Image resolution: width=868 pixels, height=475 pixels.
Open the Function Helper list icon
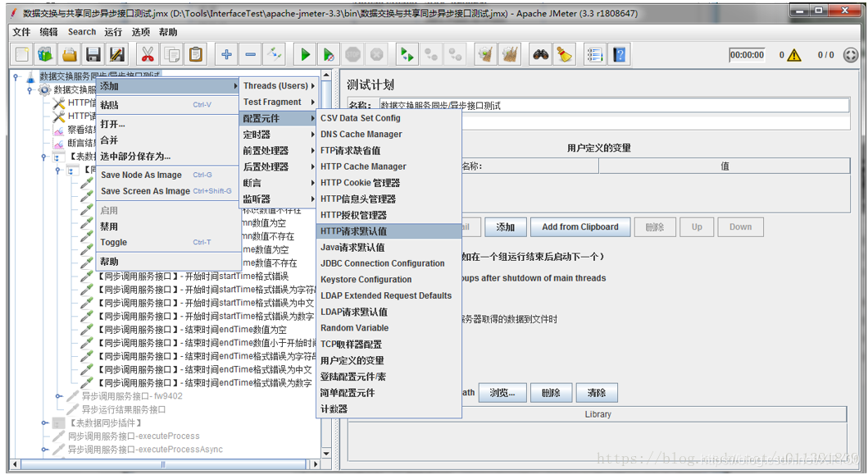(x=594, y=54)
